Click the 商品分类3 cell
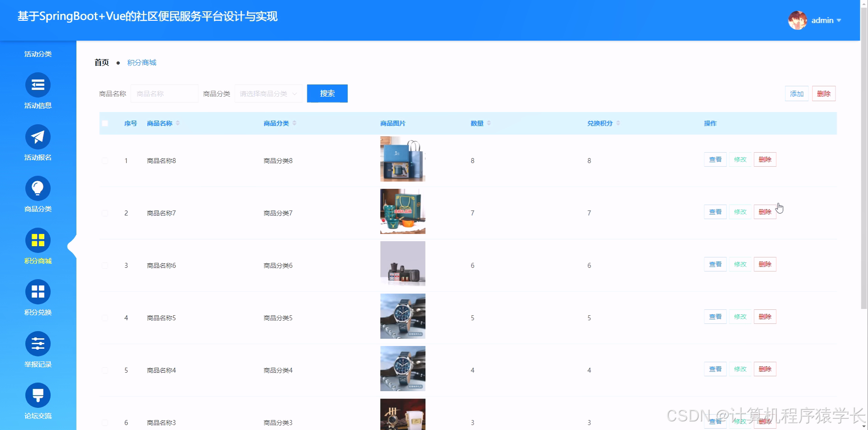 [x=278, y=423]
